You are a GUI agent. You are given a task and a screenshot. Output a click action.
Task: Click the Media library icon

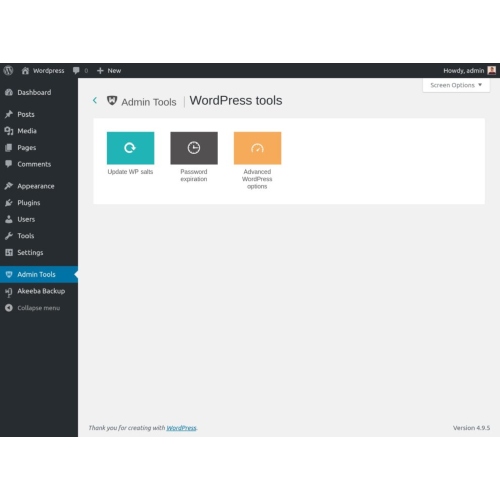click(x=9, y=131)
